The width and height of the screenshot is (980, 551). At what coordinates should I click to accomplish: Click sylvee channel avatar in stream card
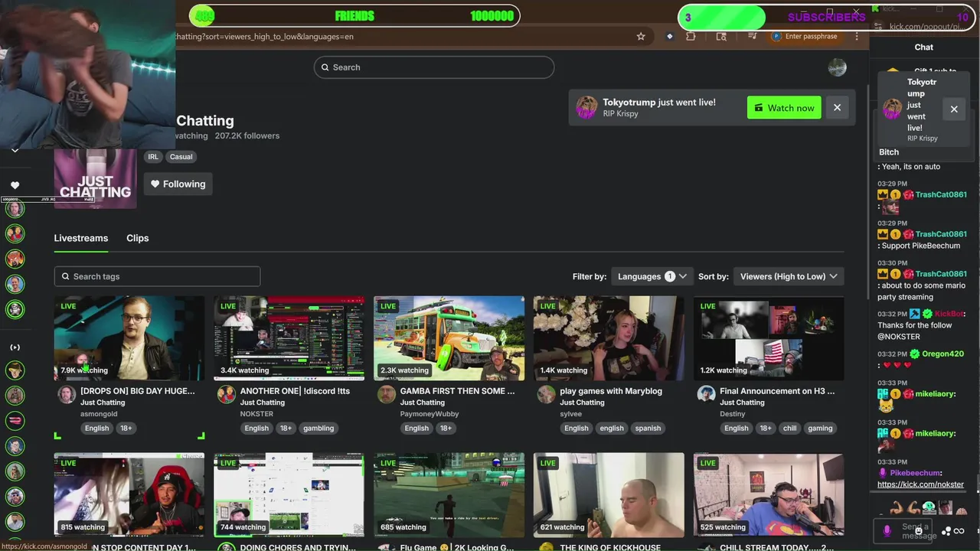tap(546, 394)
